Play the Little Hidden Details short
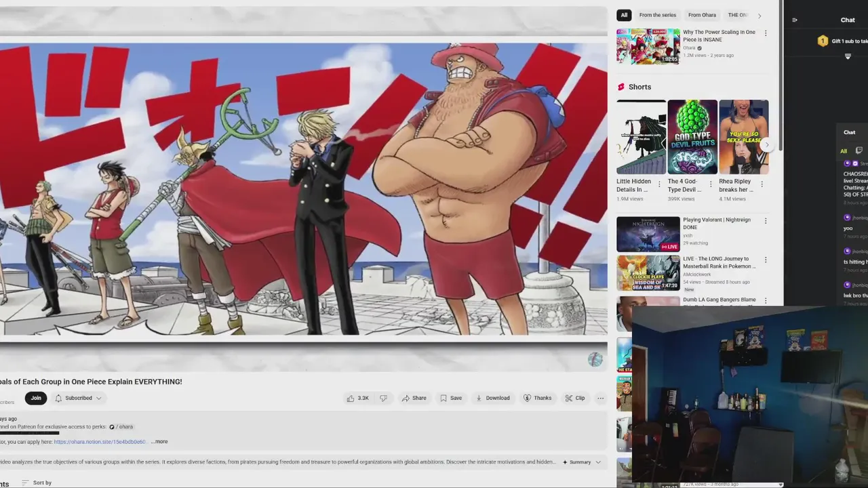This screenshot has width=868, height=488. pos(642,137)
